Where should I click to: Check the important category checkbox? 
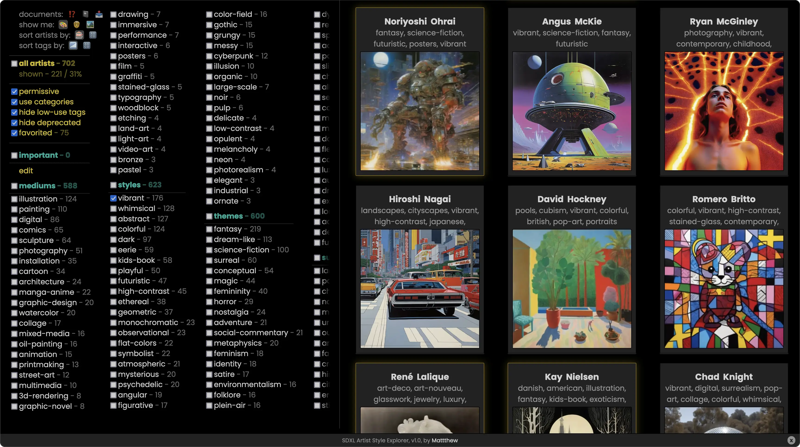click(x=14, y=156)
